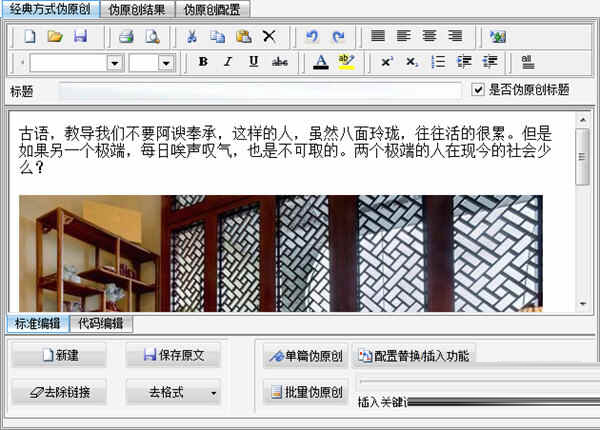Click the cut scissors icon
The image size is (600, 430).
click(x=192, y=37)
